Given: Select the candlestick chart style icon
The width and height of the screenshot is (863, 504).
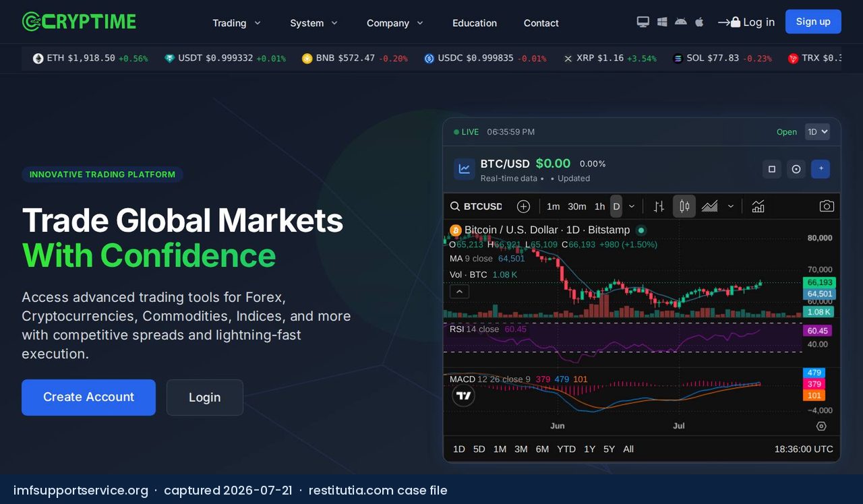Looking at the screenshot, I should 684,206.
